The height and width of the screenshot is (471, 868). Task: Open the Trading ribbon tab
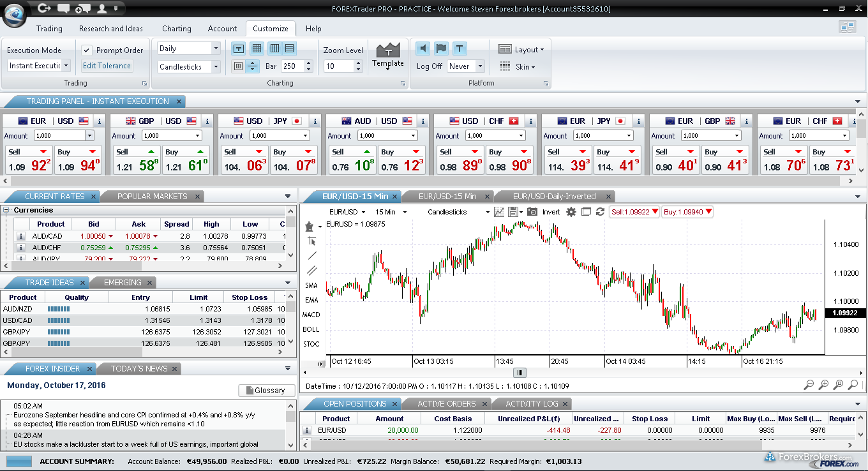pyautogui.click(x=49, y=29)
